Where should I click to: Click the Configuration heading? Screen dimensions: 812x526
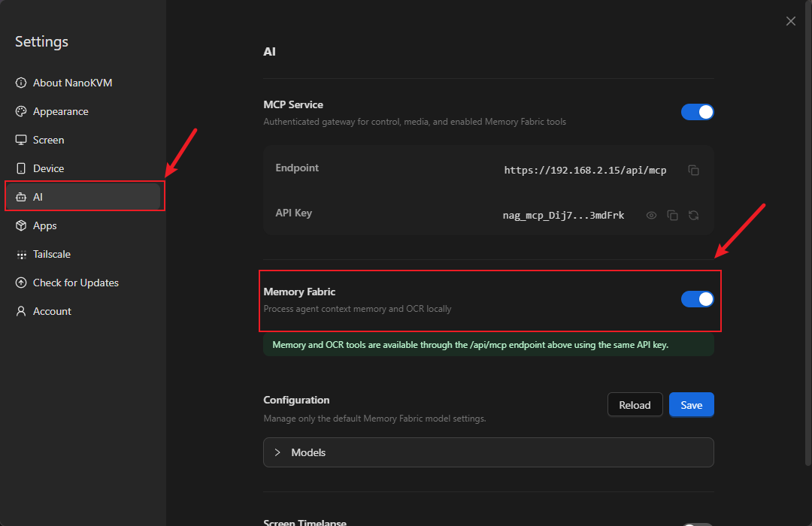(x=296, y=401)
